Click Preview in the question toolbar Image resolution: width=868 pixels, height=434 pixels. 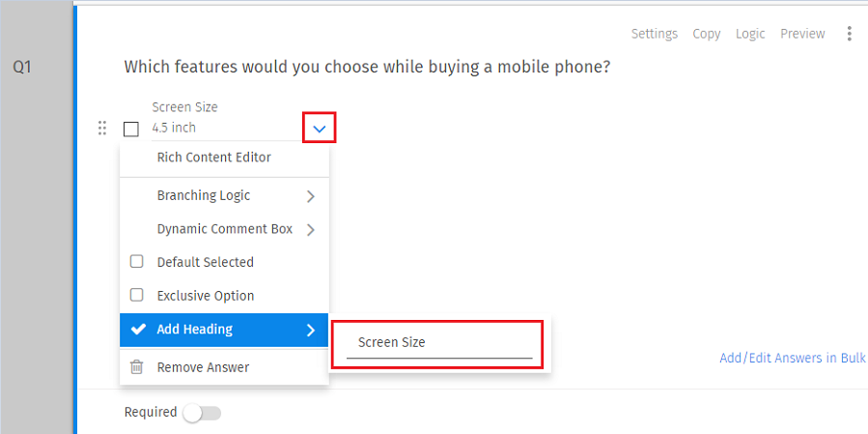pyautogui.click(x=802, y=34)
